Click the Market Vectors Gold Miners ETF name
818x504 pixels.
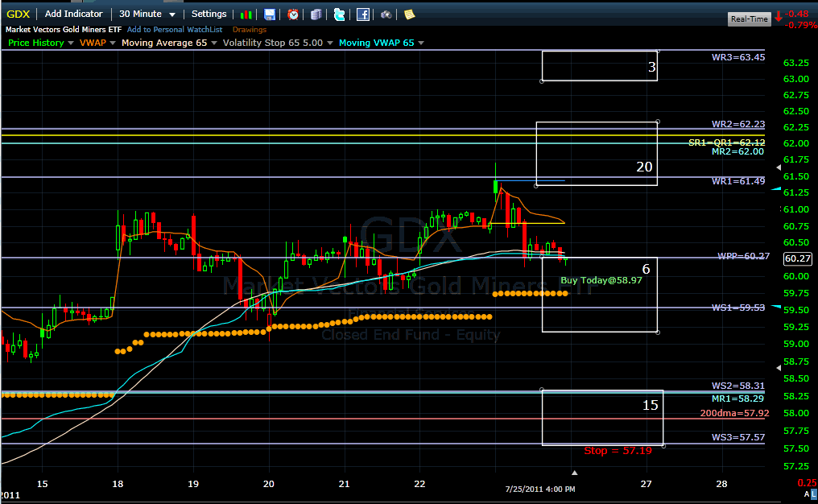coord(64,30)
